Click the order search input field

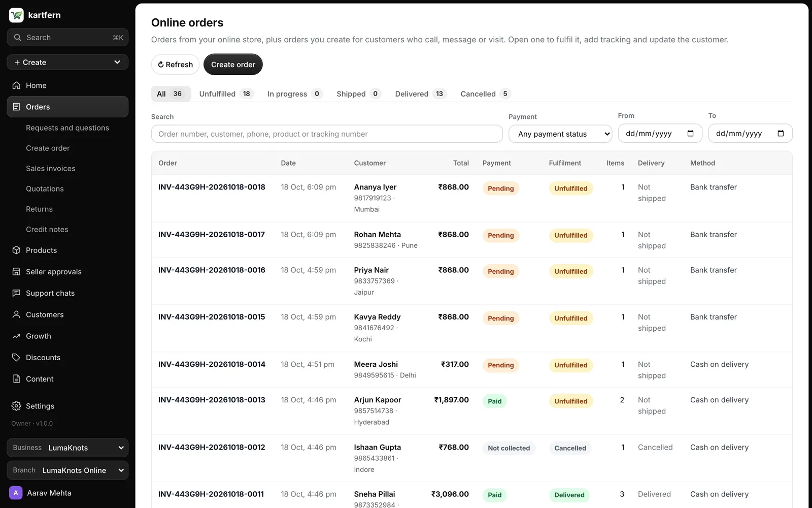click(x=327, y=134)
